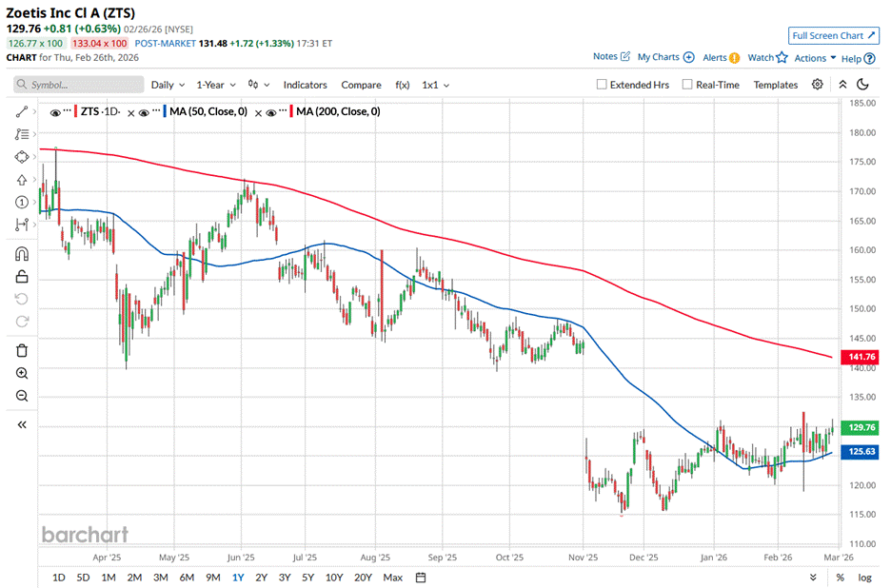Delete drawings with the trash icon
Screen dimensions: 891x588
click(22, 350)
